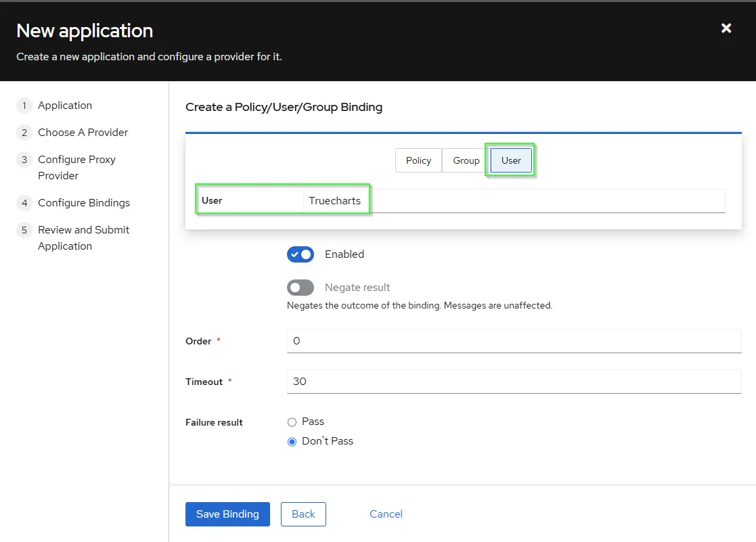Screen dimensions: 756x542
Task: Select the Group binding type
Action: (466, 160)
